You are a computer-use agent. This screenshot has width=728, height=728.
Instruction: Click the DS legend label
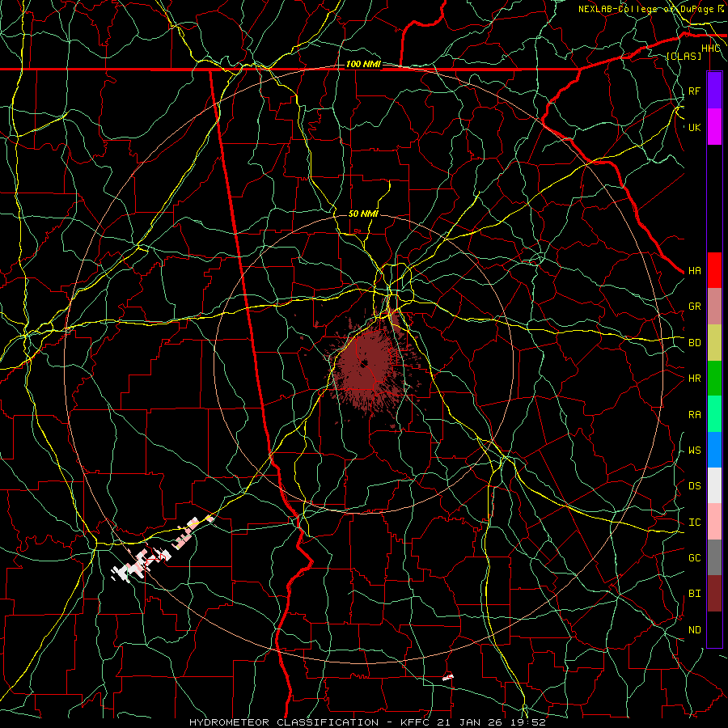(x=694, y=486)
